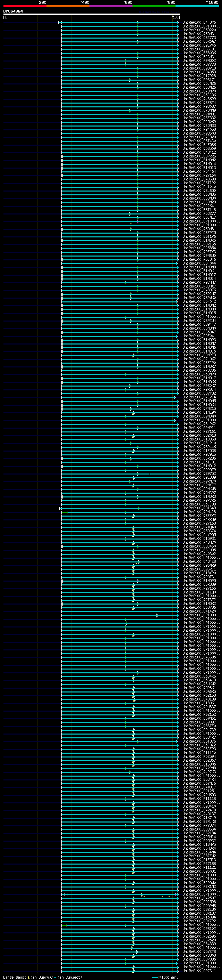Open hit UniRef100_P59220
This screenshot has width=222, height=980.
click(199, 30)
